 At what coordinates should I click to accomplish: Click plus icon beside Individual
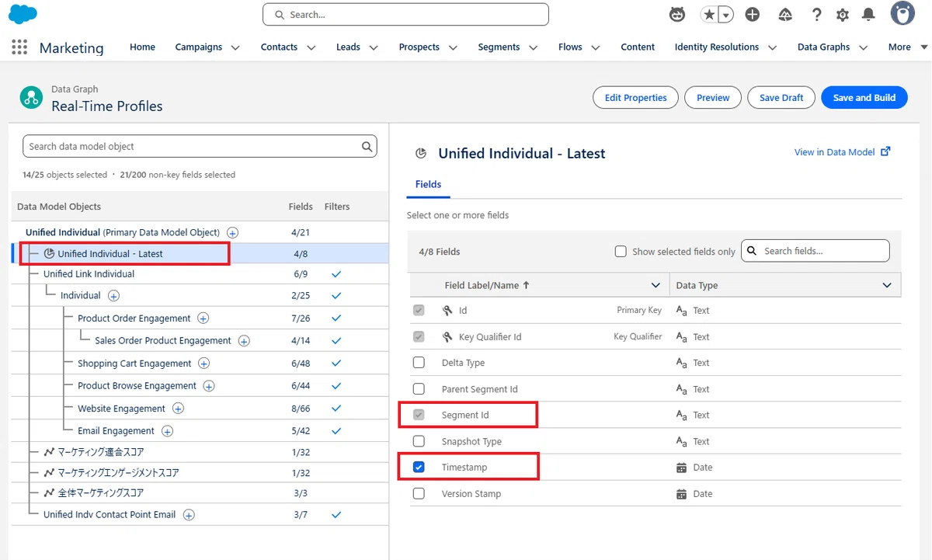[113, 295]
